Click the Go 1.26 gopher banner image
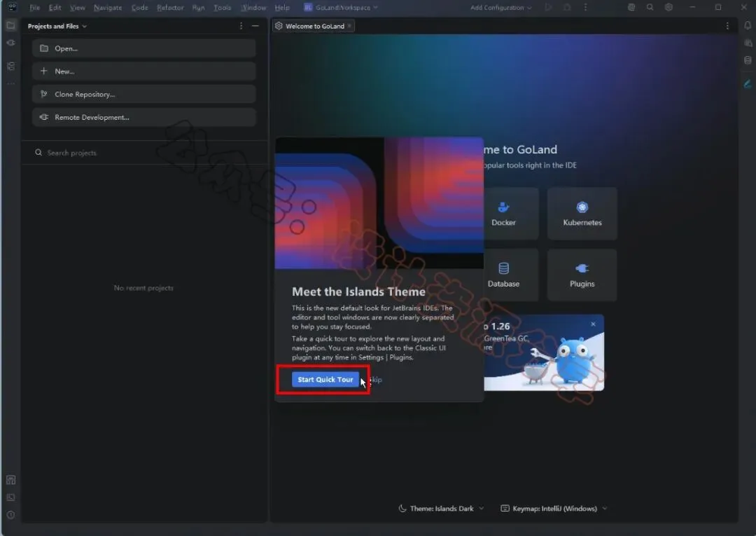The image size is (756, 536). coord(544,352)
